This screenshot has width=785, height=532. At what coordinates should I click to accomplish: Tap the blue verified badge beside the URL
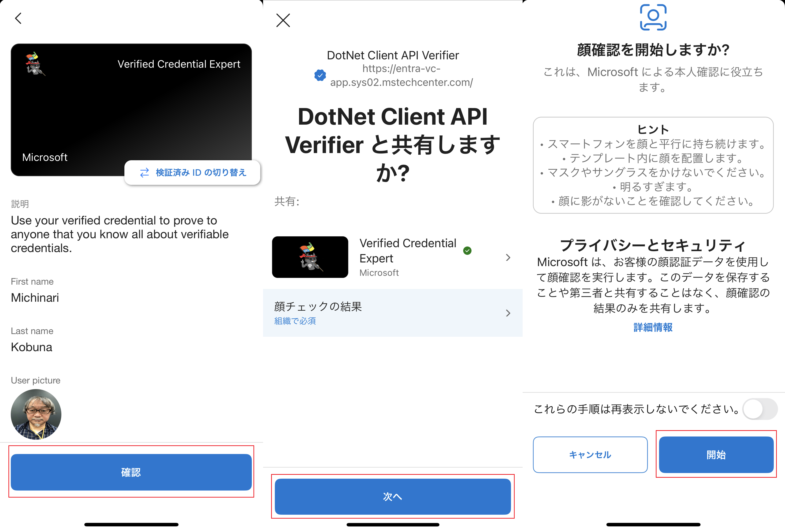tap(320, 75)
